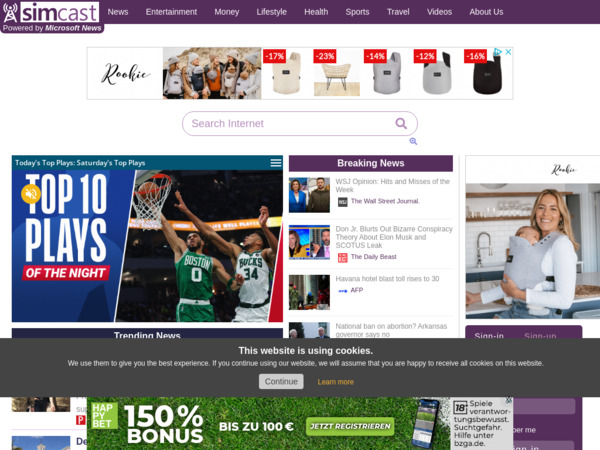600x450 pixels.
Task: Click the search magnifier icon
Action: coord(401,124)
